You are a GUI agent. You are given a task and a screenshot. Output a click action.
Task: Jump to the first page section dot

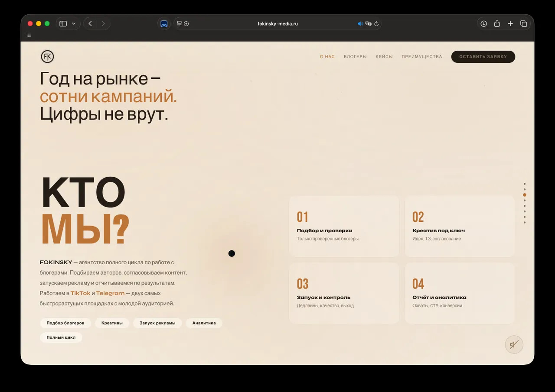tap(525, 184)
